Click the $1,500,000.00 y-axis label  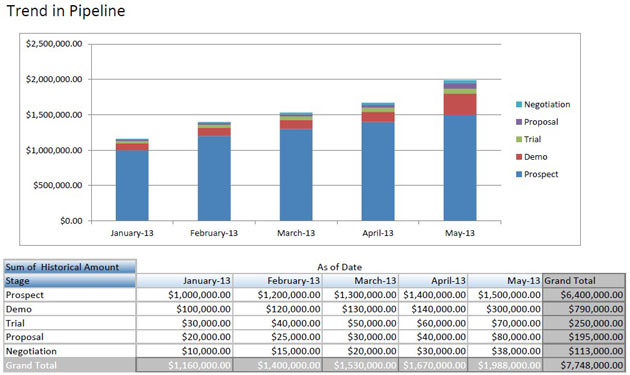(54, 115)
